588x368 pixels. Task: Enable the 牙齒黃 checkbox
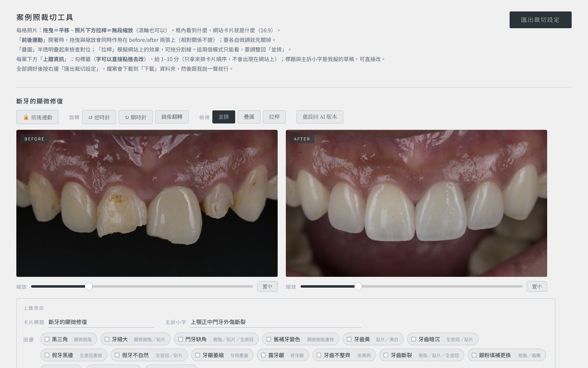[349, 339]
